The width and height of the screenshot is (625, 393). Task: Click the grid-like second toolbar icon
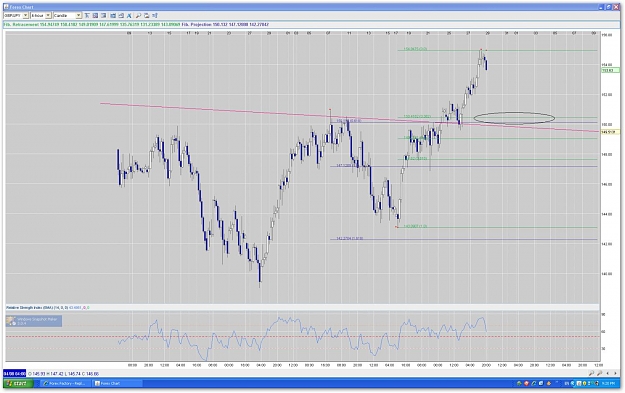click(95, 15)
